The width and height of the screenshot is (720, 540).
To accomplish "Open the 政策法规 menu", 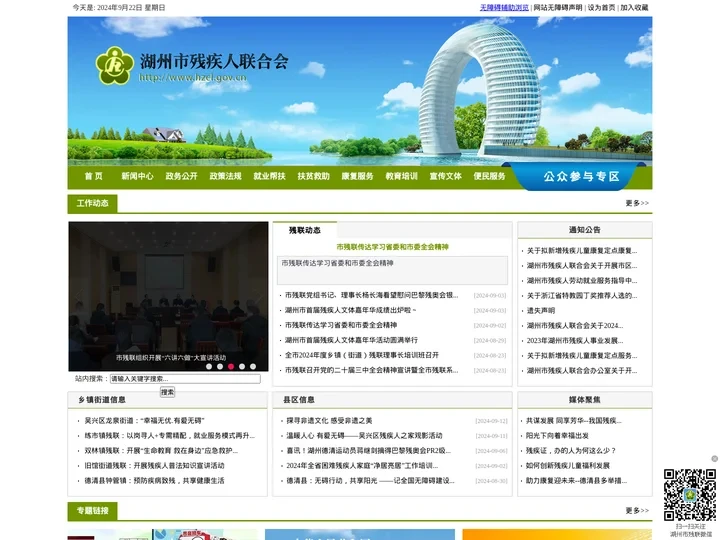I will pos(225,176).
